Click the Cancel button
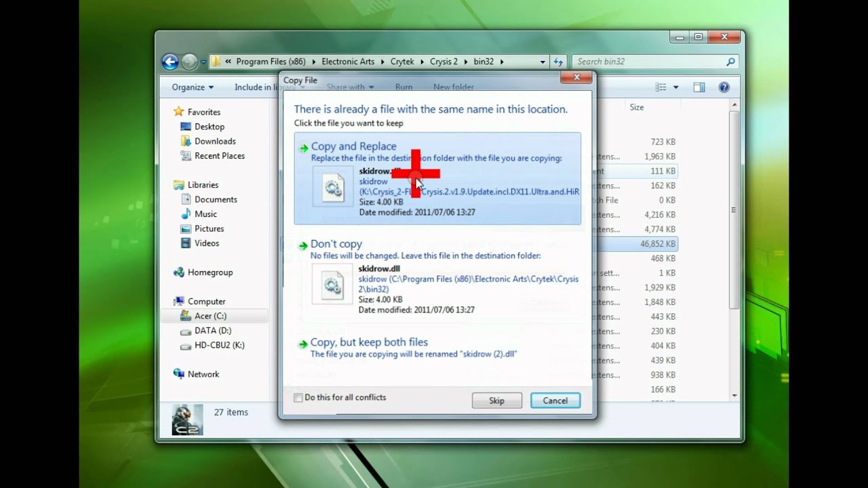This screenshot has height=488, width=868. (555, 401)
